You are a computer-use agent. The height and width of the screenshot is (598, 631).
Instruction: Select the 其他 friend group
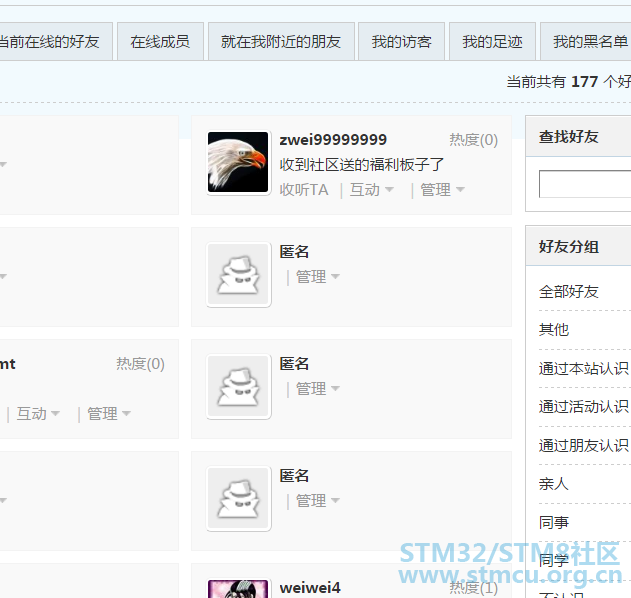pyautogui.click(x=554, y=330)
